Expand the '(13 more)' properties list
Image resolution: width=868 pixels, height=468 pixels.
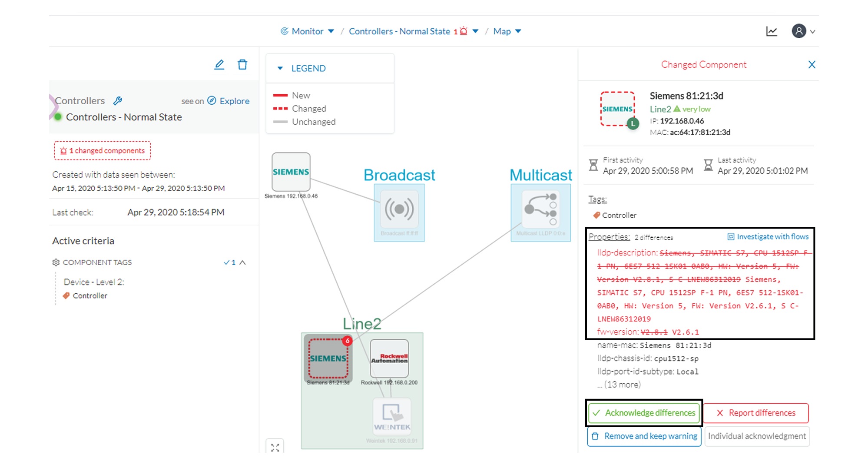[620, 384]
